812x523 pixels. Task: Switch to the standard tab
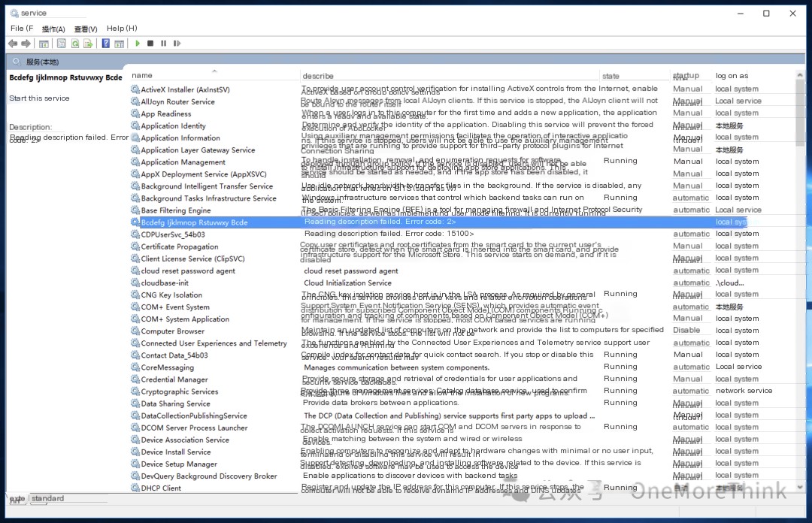tap(47, 498)
